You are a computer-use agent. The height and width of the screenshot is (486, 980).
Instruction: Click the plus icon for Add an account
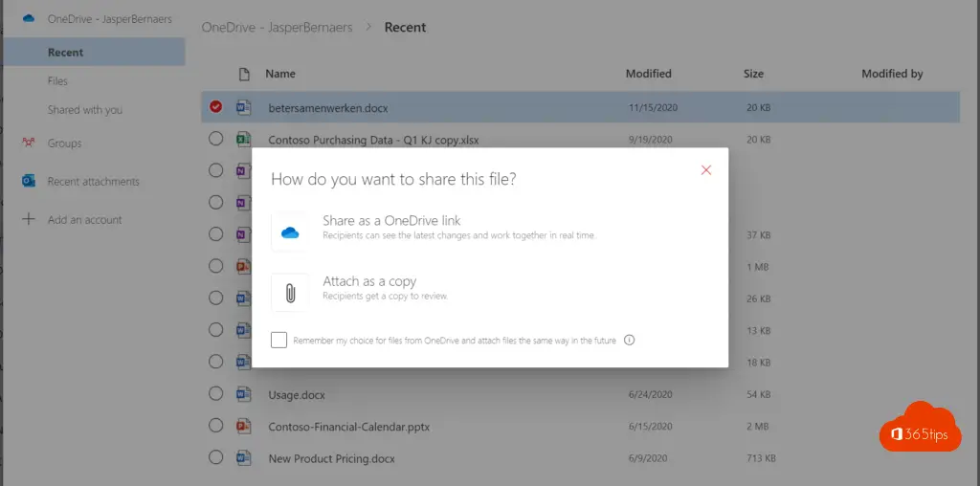click(28, 219)
